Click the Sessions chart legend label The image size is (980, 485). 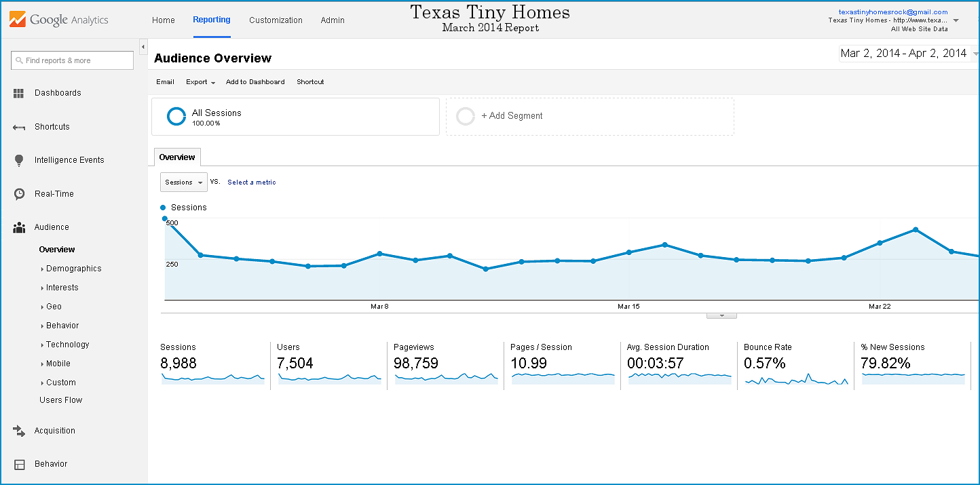coord(189,208)
